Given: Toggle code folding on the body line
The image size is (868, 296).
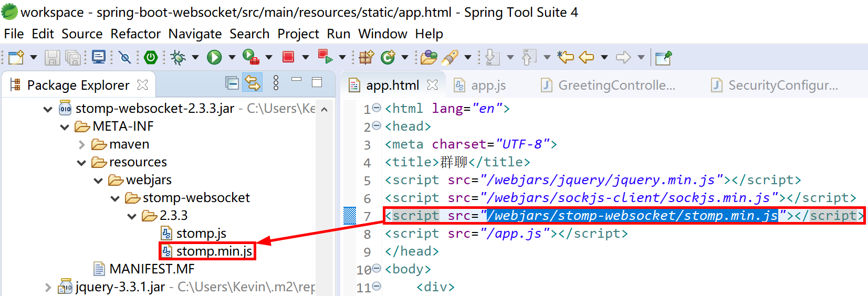Looking at the screenshot, I should click(x=377, y=269).
